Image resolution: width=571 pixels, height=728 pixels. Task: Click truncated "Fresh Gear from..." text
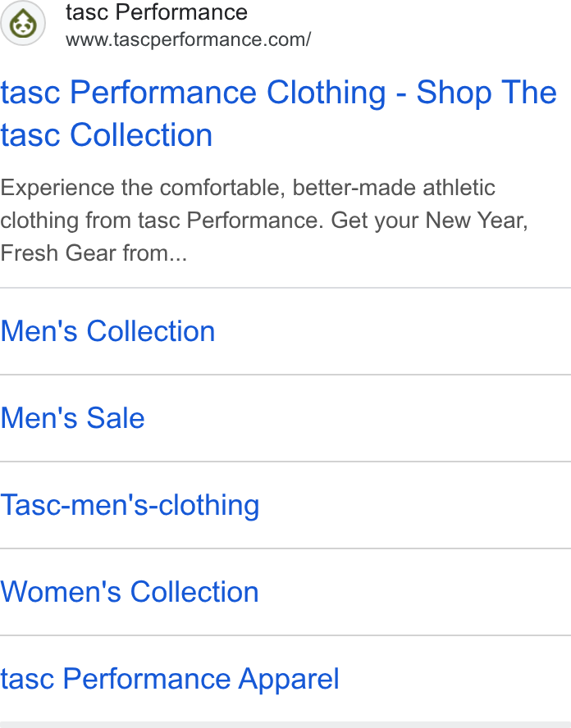[x=94, y=253]
